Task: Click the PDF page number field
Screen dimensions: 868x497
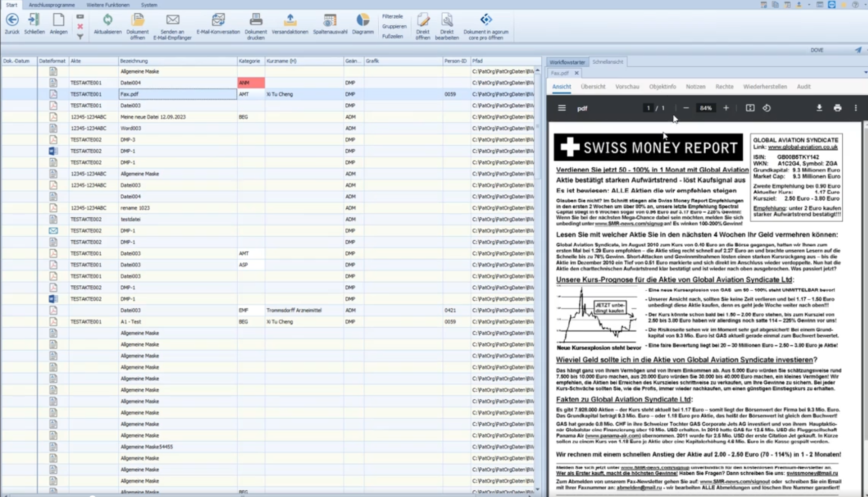Action: coord(648,108)
